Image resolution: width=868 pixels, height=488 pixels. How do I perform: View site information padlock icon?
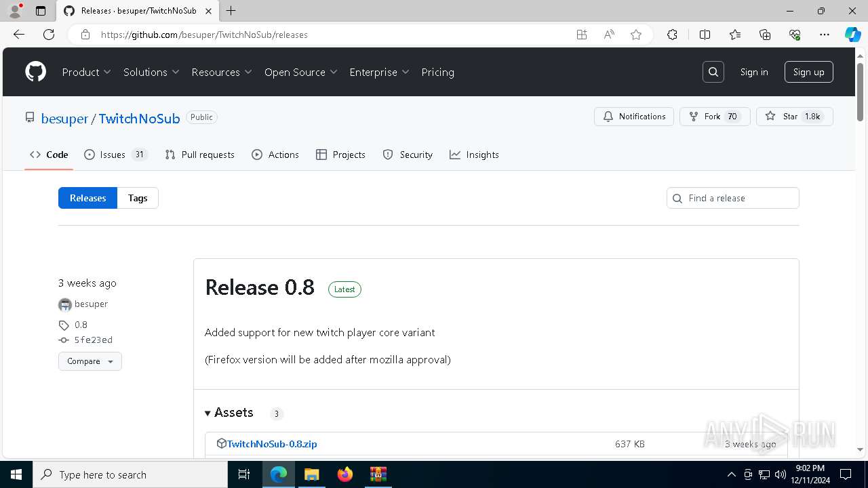pos(85,35)
